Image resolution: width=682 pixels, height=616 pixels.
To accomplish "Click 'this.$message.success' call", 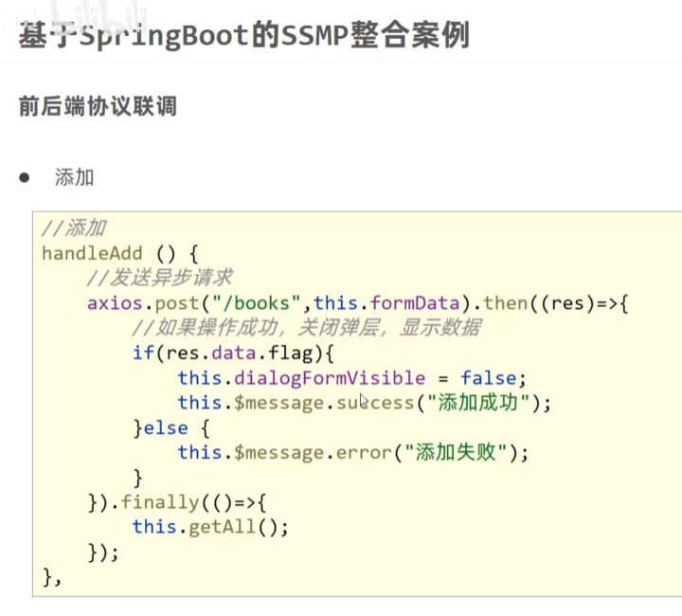I will coord(296,403).
